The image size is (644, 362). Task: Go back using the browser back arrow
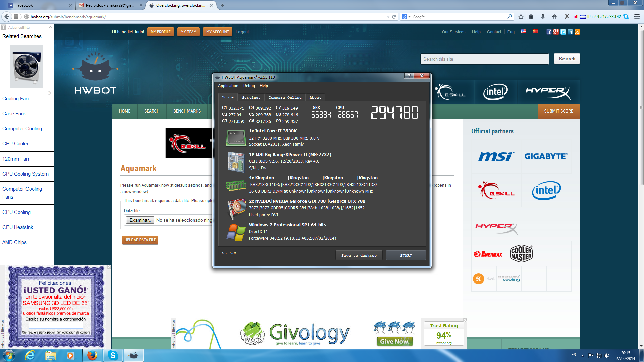point(6,17)
